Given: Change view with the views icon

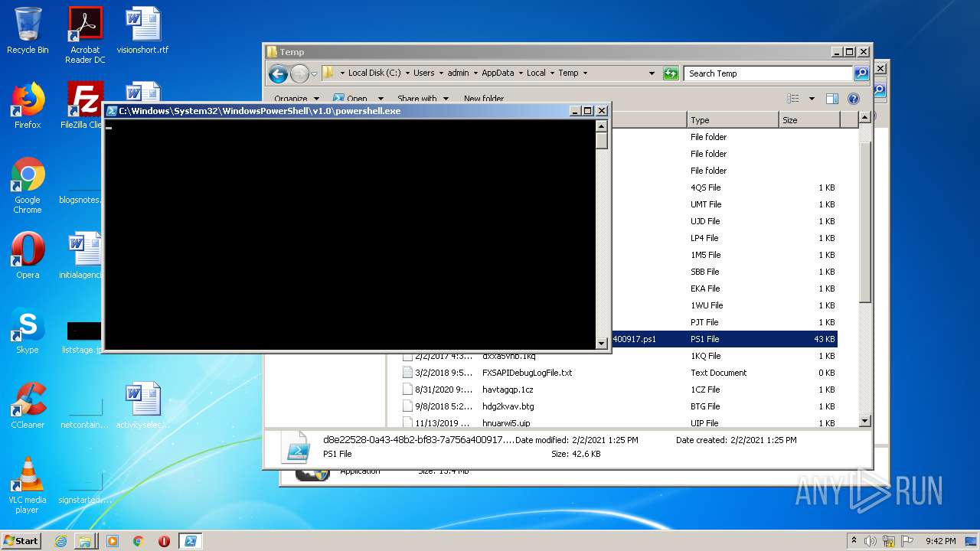Looking at the screenshot, I should [793, 99].
